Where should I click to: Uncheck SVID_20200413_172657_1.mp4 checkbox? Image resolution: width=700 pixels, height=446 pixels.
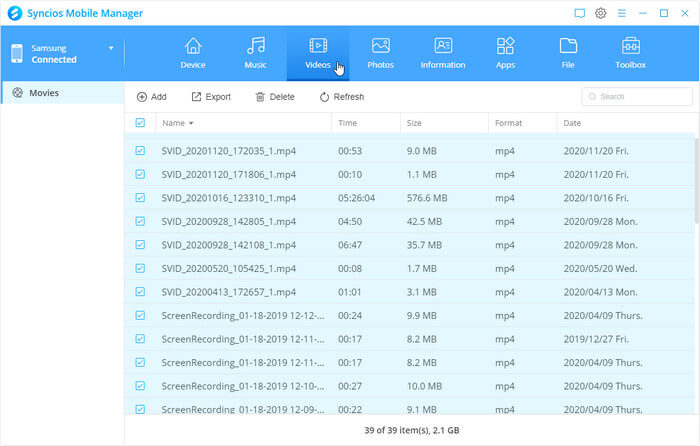pos(140,292)
